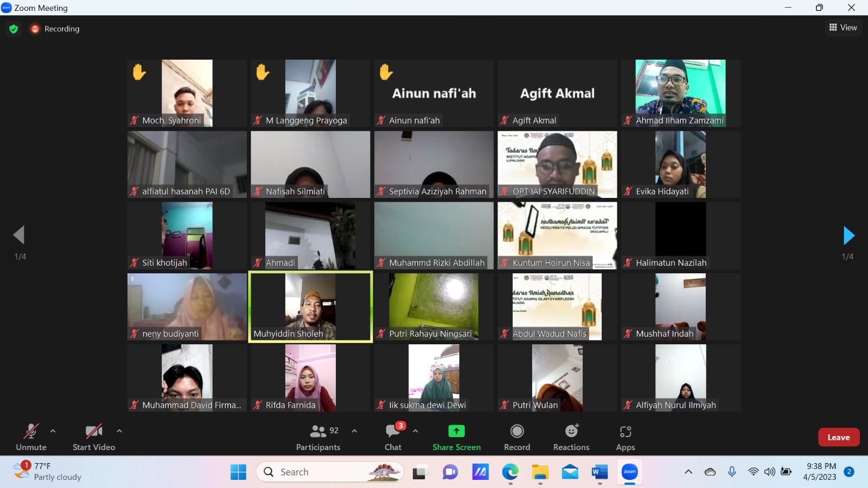Expand audio options arrow beside Unmute
This screenshot has height=488, width=868.
(x=53, y=431)
